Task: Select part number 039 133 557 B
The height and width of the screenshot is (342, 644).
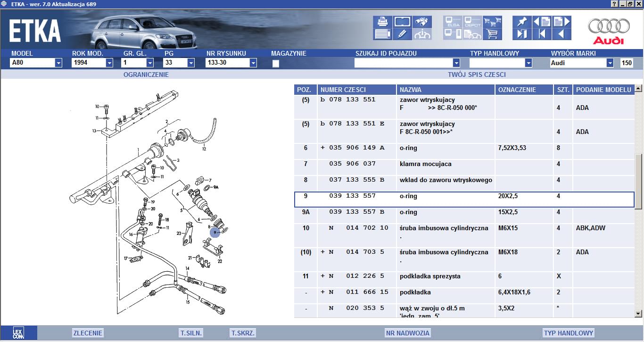Action: 357,212
